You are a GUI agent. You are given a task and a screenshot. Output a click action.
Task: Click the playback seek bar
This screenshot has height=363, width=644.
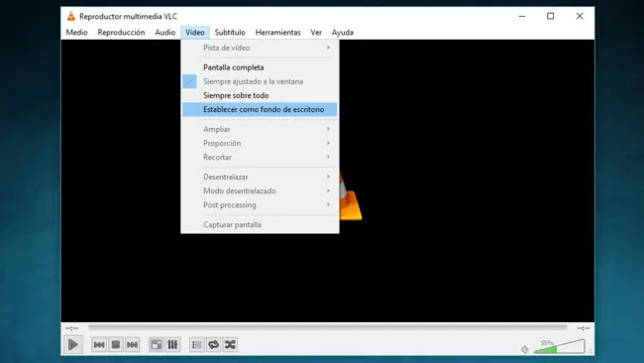[327, 327]
